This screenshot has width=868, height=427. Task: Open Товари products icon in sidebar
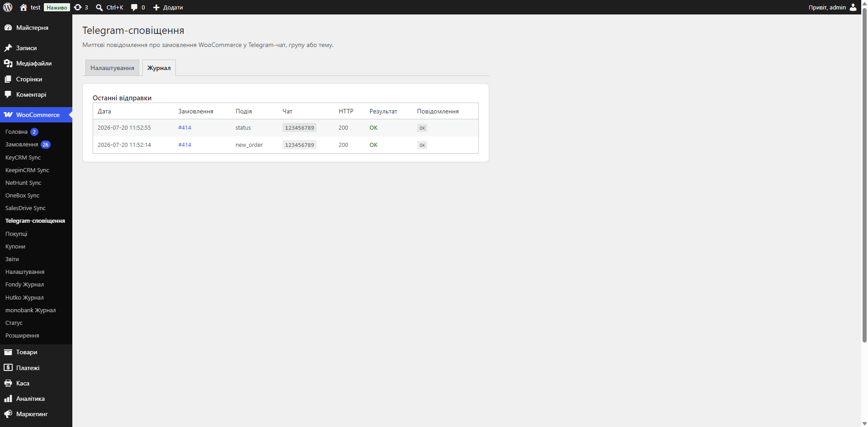click(8, 352)
